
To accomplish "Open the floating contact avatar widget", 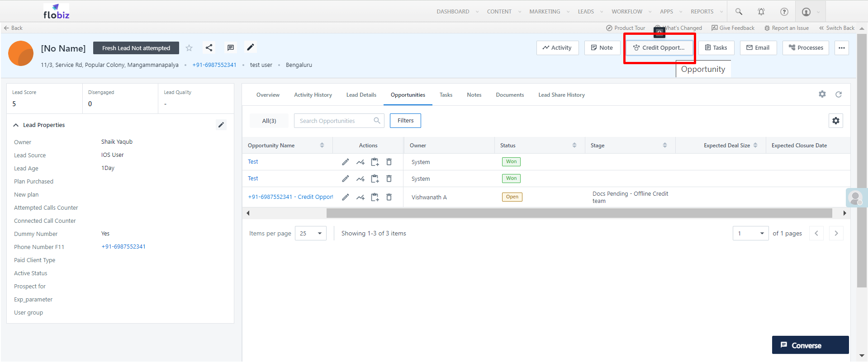I will pyautogui.click(x=856, y=197).
